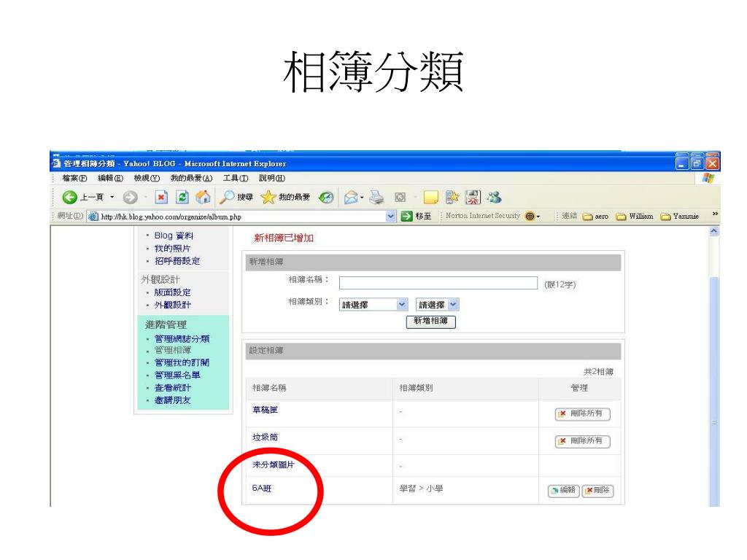
Task: Open the 工具(T) menu
Action: [x=236, y=178]
